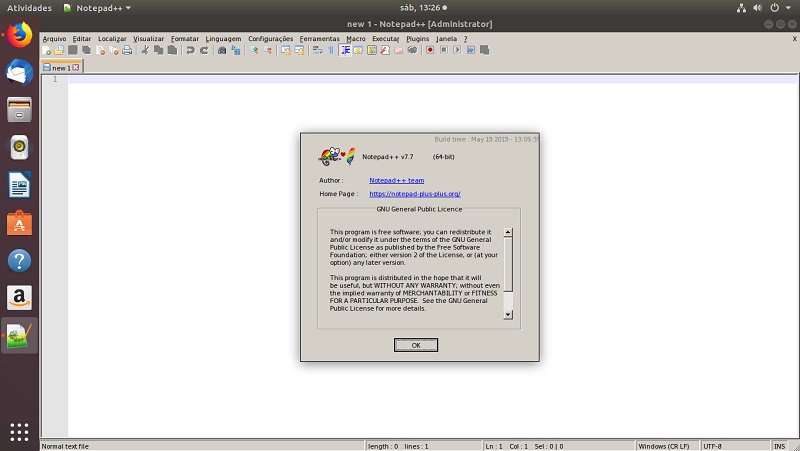
Task: Click the Close All toolbar icon
Action: pos(114,50)
